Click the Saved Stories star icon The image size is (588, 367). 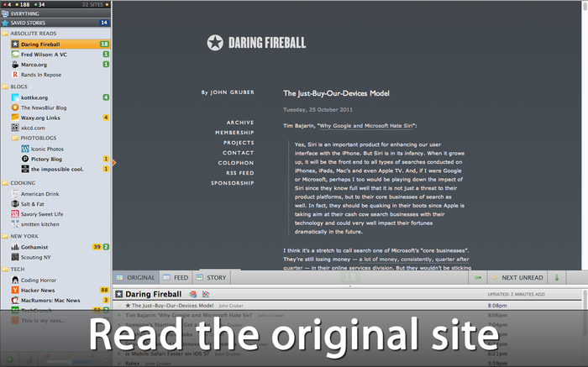(6, 23)
